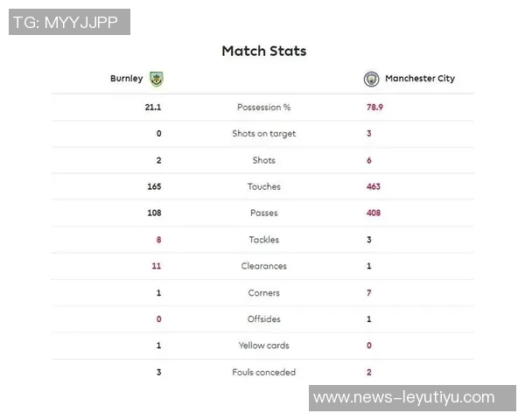Select the Tackles stat label
The width and height of the screenshot is (525, 420).
point(263,240)
